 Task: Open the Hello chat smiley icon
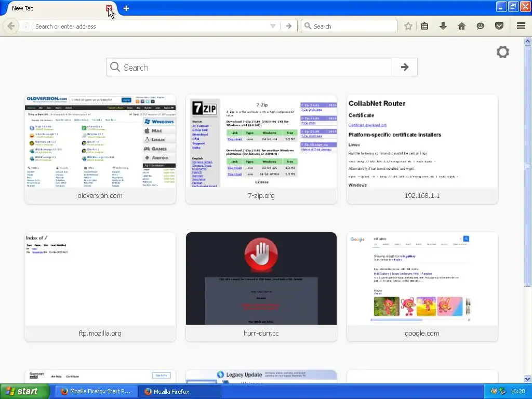pos(480,26)
